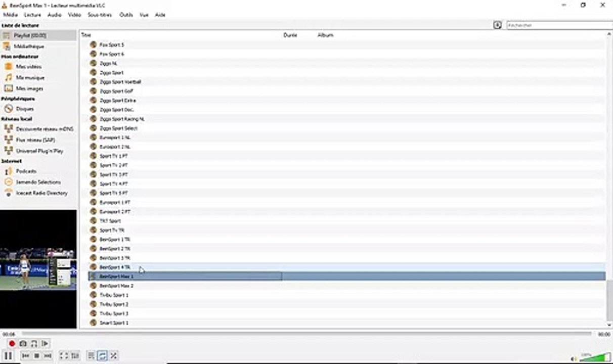Viewport: 613px width, 364px height.
Task: Open the Vidéo menu
Action: (x=74, y=15)
